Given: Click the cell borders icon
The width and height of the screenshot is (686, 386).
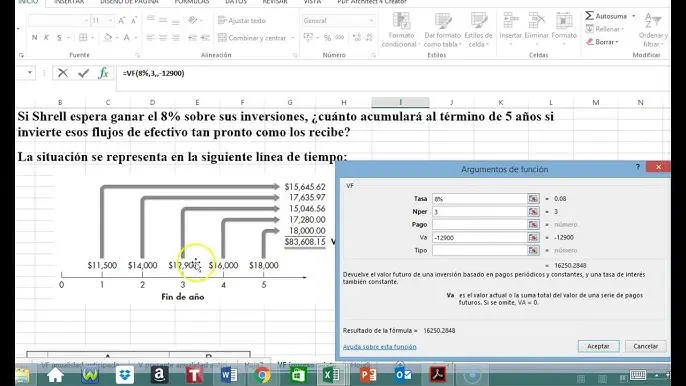Looking at the screenshot, I should coord(83,38).
